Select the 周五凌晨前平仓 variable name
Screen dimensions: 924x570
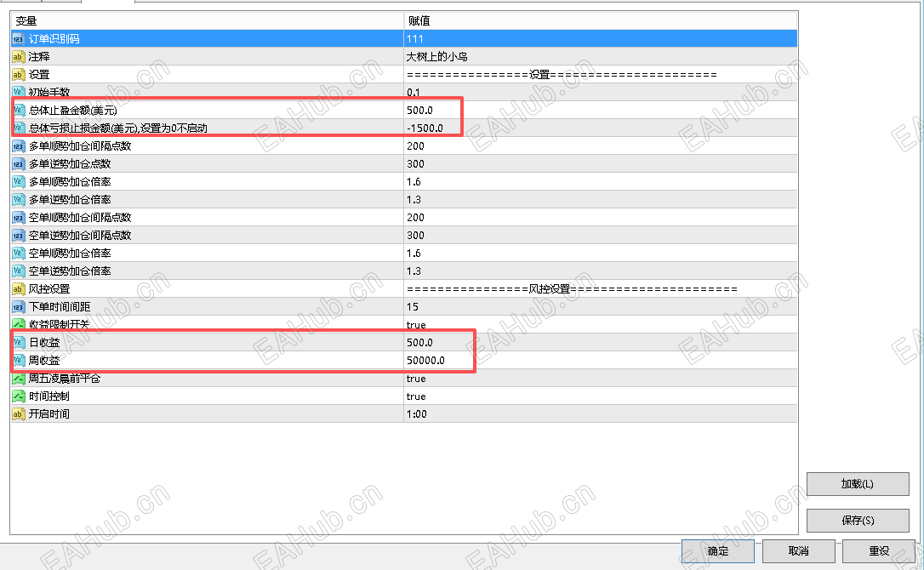point(65,379)
